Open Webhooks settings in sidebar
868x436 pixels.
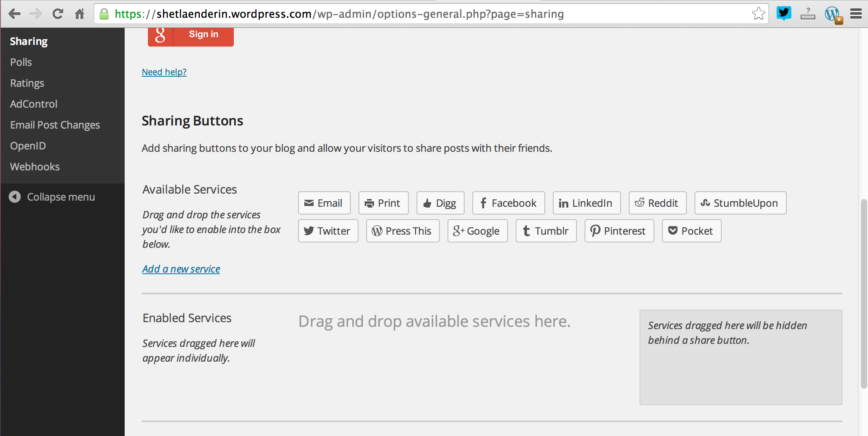tap(35, 167)
